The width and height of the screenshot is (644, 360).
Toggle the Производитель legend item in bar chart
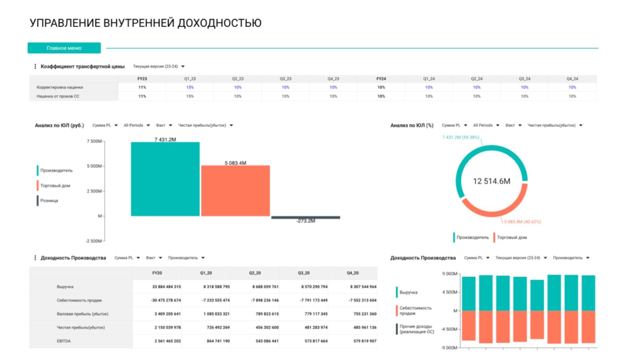coord(55,170)
